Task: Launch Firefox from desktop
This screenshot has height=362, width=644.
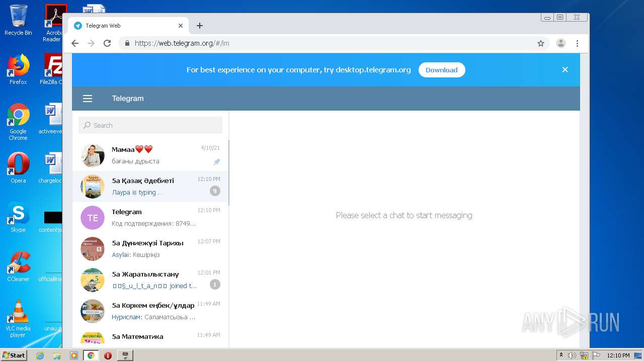Action: pos(18,69)
